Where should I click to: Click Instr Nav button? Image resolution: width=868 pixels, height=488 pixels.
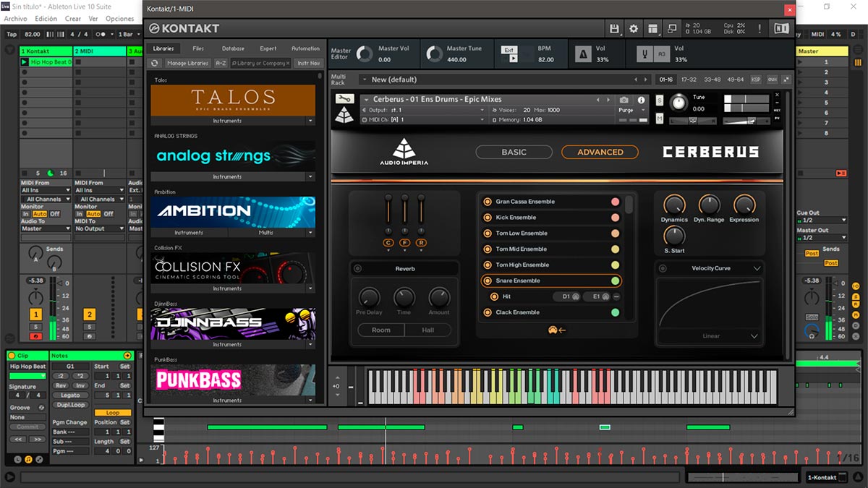pyautogui.click(x=308, y=64)
